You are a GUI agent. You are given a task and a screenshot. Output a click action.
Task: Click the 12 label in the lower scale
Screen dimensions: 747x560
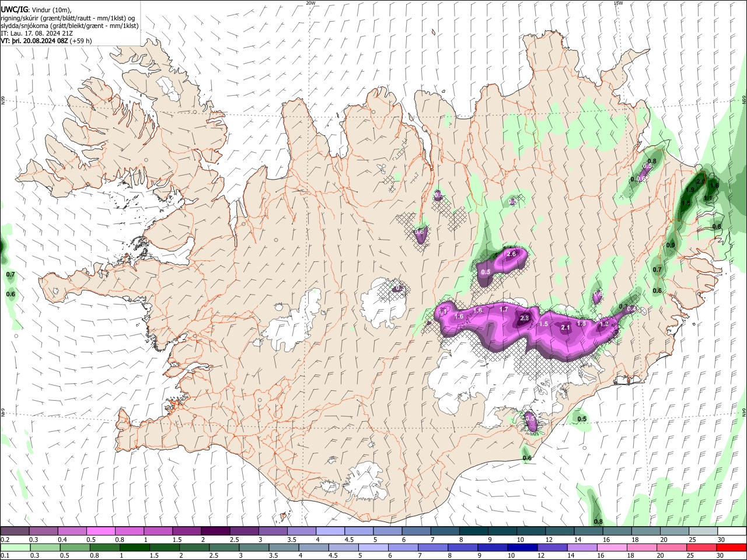[x=541, y=556]
